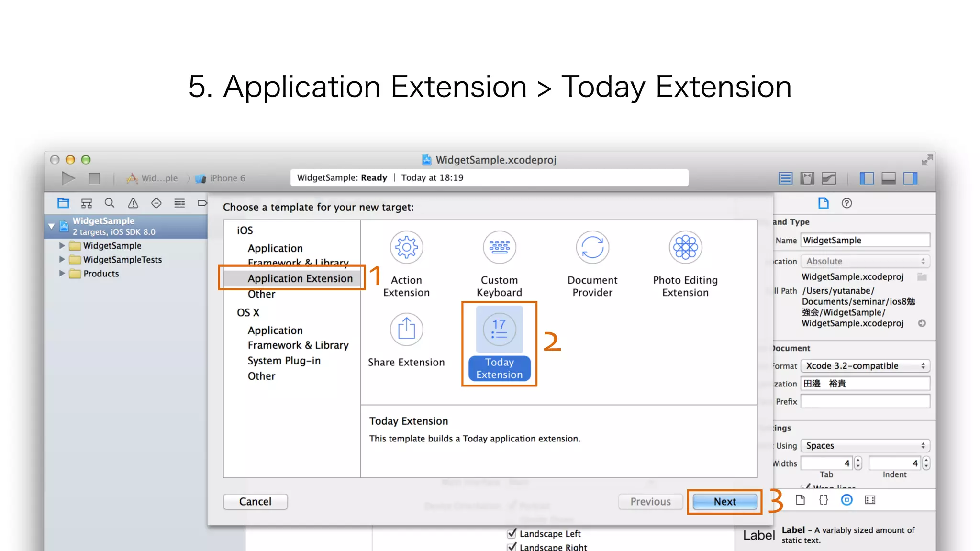Open the Project navigator folder icon
The width and height of the screenshot is (980, 551).
pos(63,203)
